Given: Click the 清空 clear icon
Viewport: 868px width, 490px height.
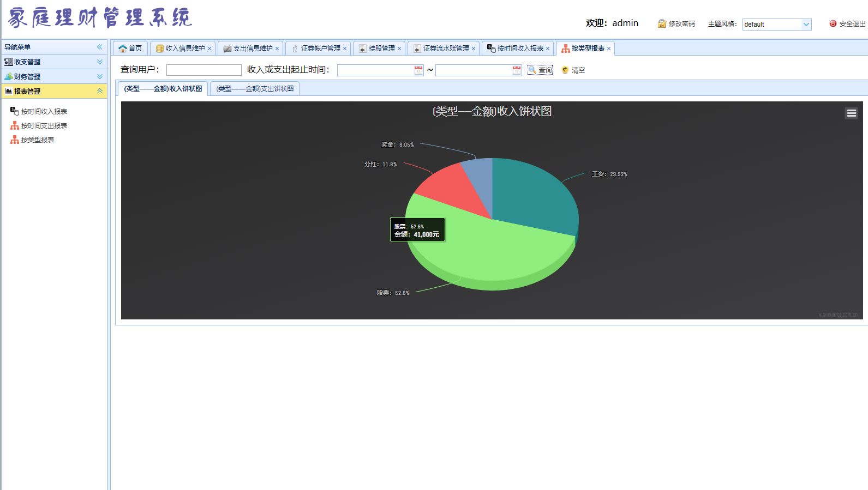Looking at the screenshot, I should tap(565, 70).
